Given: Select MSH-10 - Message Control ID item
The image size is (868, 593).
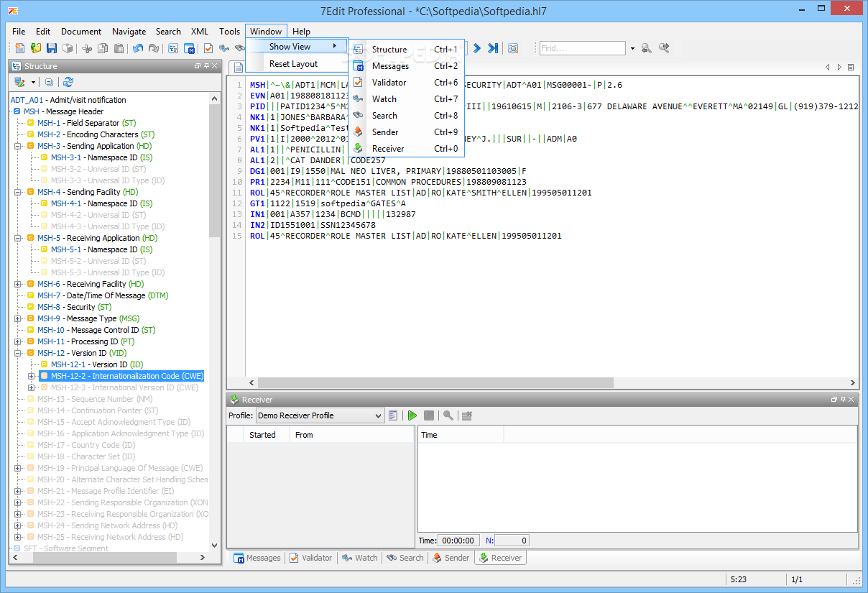Looking at the screenshot, I should 96,330.
